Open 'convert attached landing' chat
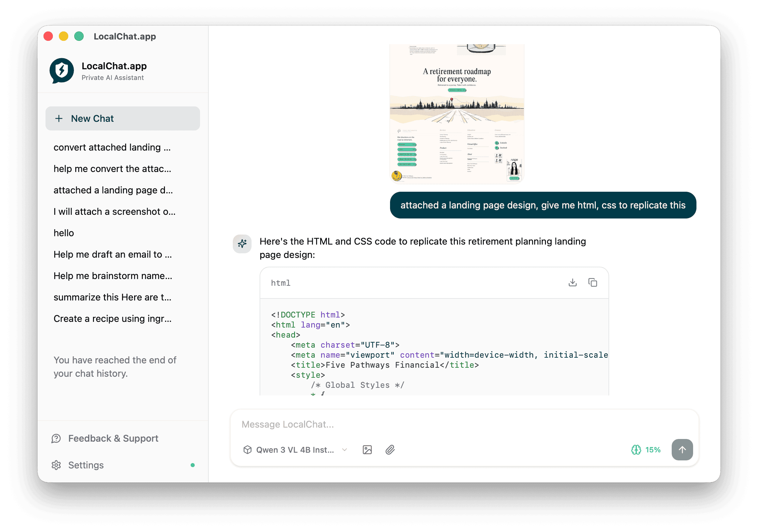 (x=112, y=147)
